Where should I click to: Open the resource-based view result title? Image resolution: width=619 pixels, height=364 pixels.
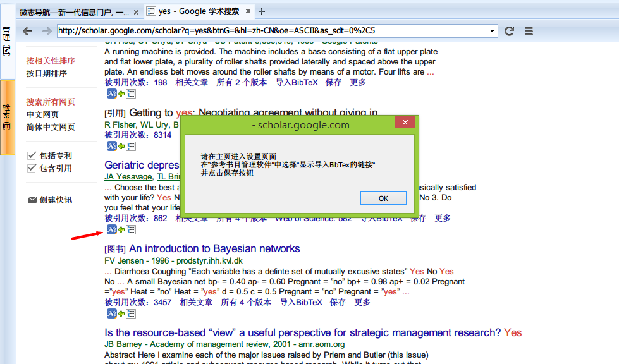point(313,333)
